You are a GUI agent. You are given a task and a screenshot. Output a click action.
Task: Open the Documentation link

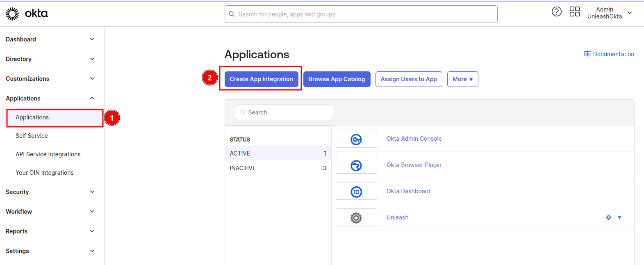tap(609, 54)
